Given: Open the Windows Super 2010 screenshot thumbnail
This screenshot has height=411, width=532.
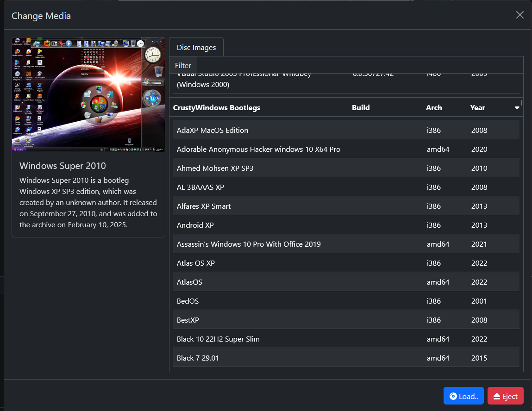Looking at the screenshot, I should click(88, 94).
